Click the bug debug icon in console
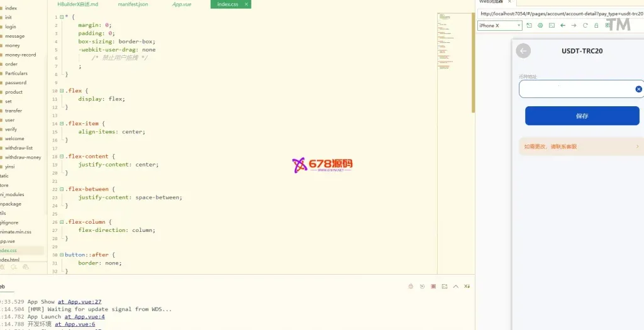Screen dimensions: 644x330 [411, 287]
